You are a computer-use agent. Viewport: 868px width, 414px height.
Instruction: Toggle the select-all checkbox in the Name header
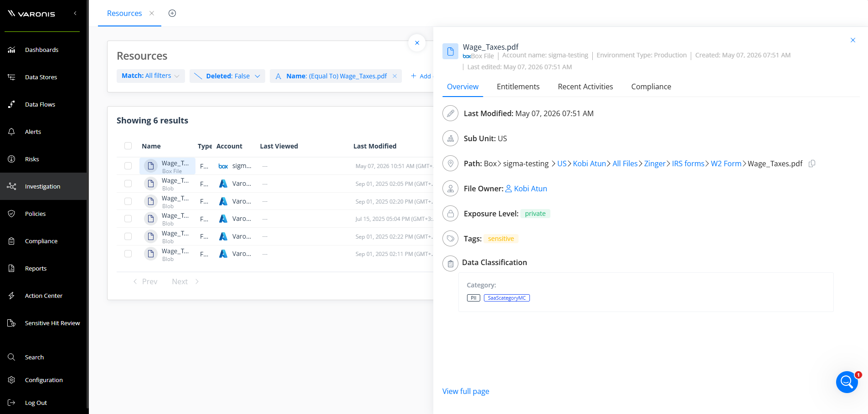pos(128,146)
